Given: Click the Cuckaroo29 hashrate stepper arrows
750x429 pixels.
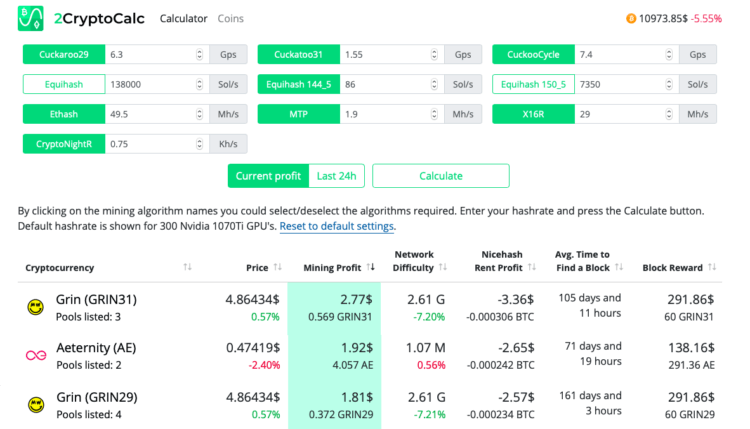Looking at the screenshot, I should pos(199,55).
